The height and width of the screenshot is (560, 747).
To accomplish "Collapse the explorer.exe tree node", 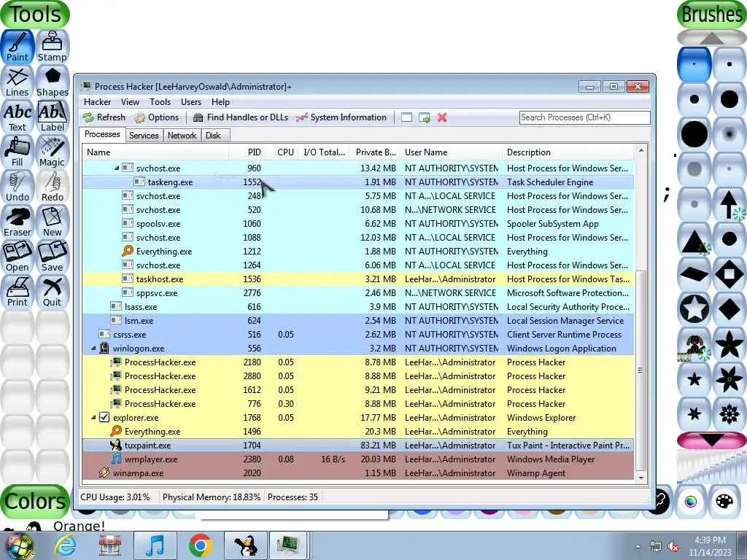I will tap(93, 418).
